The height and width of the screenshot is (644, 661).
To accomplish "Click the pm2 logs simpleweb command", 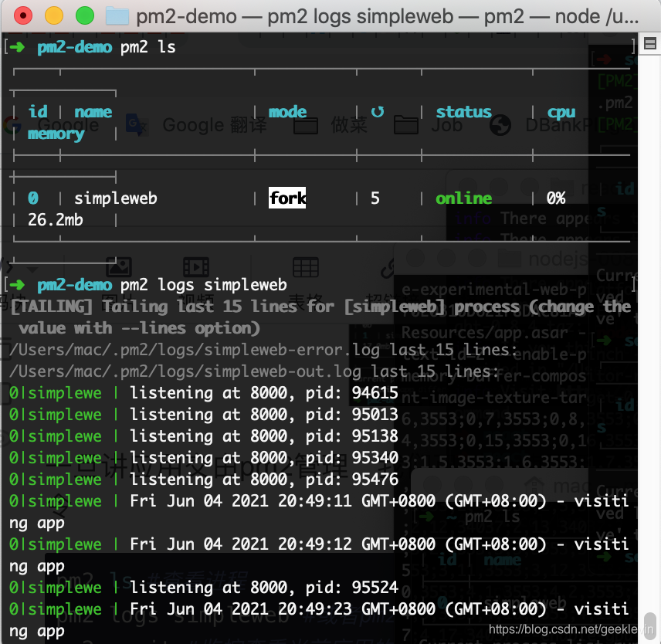I will [x=204, y=285].
